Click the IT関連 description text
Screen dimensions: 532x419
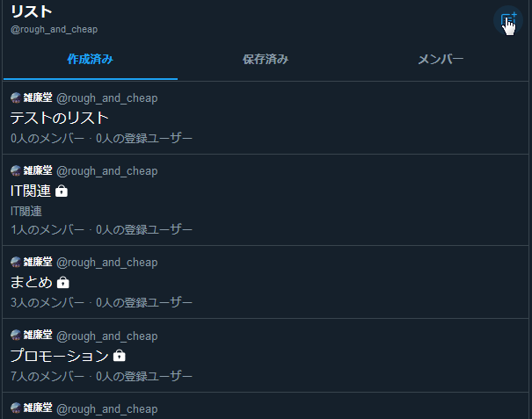[26, 211]
